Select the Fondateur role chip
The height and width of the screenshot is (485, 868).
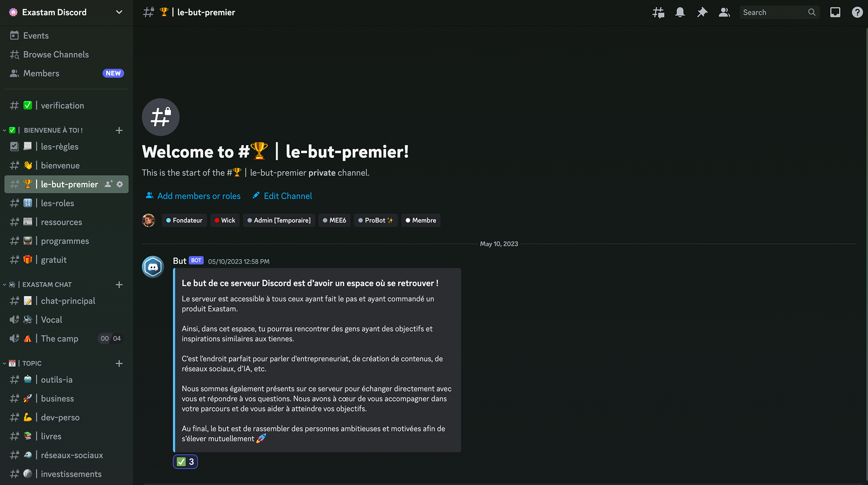tap(184, 220)
